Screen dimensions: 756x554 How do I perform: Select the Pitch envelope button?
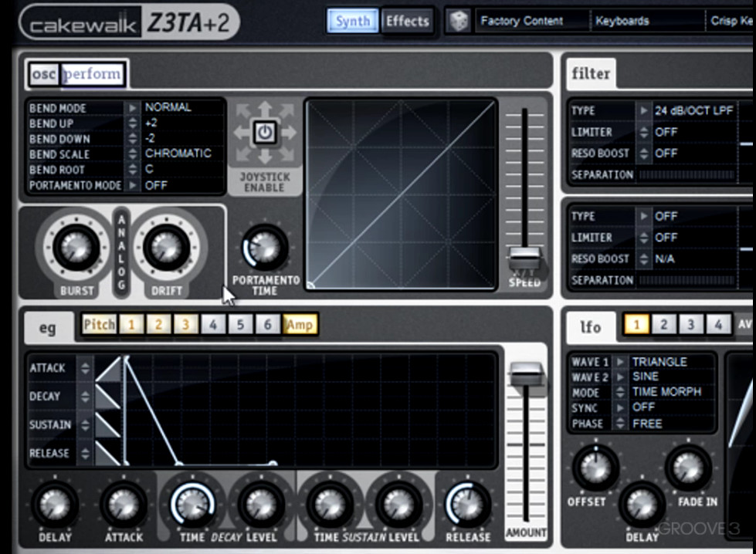(x=99, y=325)
